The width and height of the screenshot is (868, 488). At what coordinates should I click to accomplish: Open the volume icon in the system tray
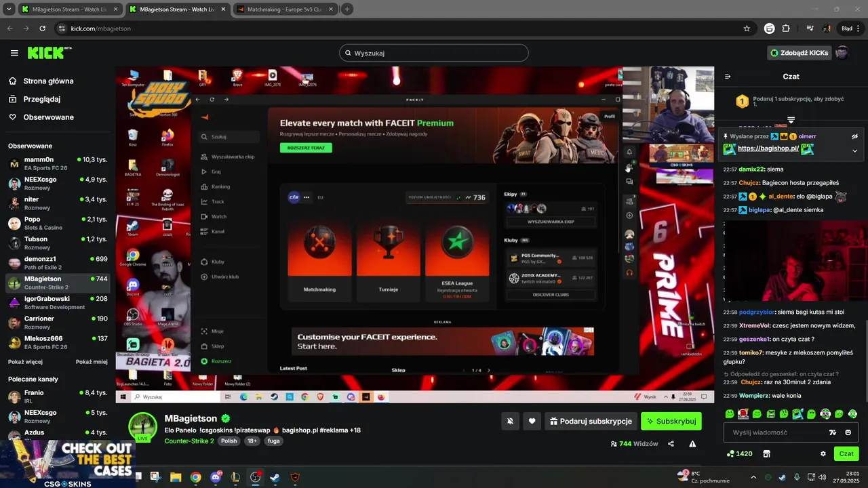[x=822, y=477]
